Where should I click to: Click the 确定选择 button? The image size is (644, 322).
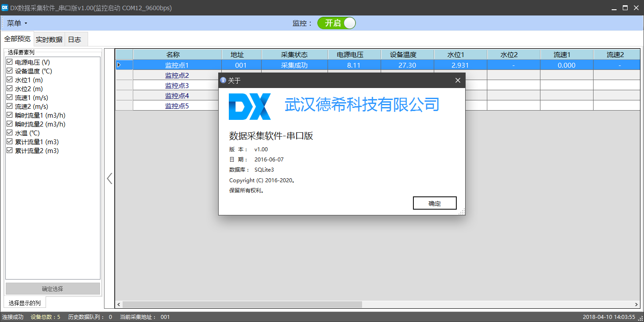click(x=53, y=289)
